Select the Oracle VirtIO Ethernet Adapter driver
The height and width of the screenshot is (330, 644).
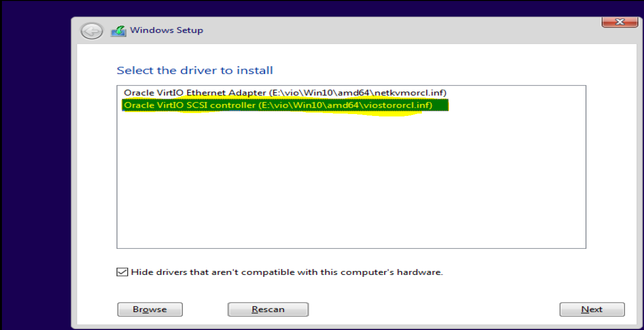285,92
